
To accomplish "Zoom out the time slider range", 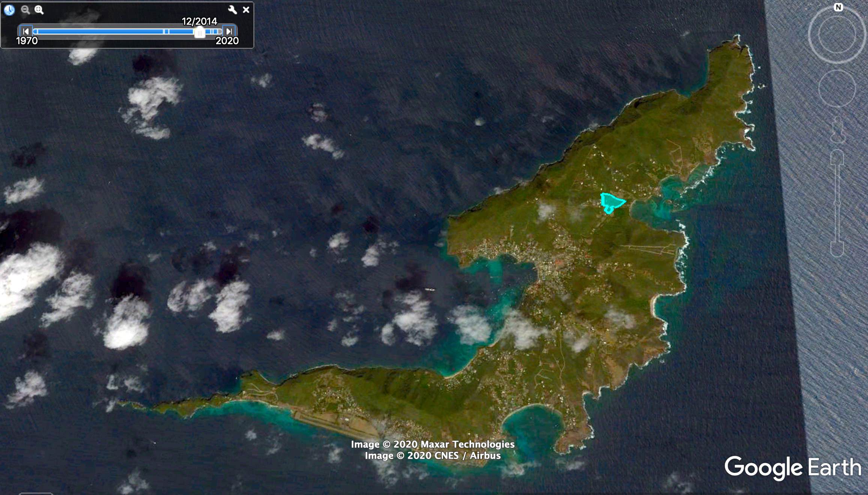I will click(25, 10).
